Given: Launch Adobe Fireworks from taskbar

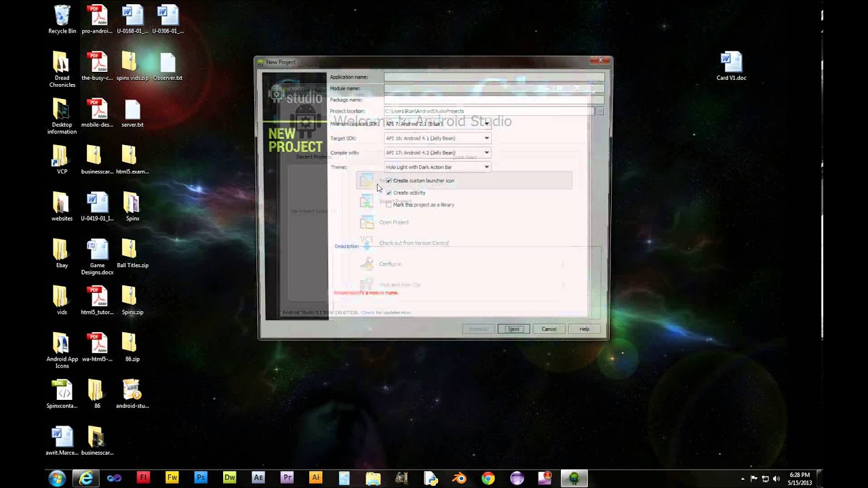Looking at the screenshot, I should (172, 478).
